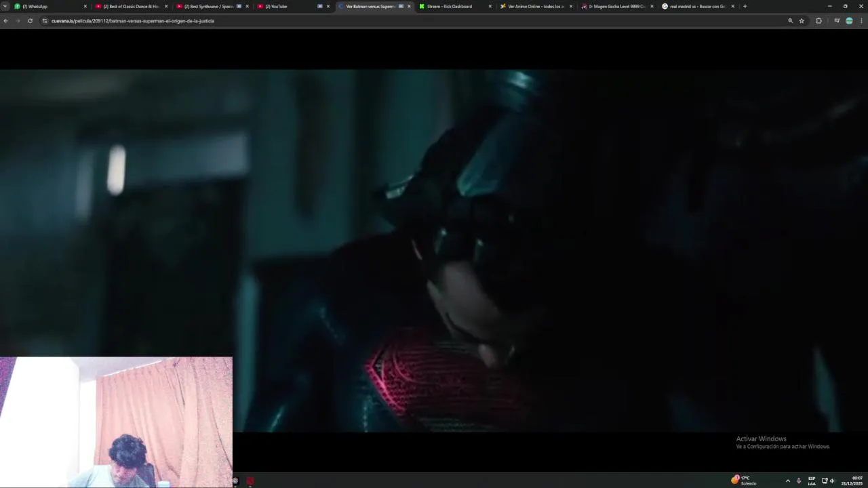Close the WhatsApp tab
Image resolution: width=868 pixels, height=488 pixels.
pyautogui.click(x=85, y=6)
